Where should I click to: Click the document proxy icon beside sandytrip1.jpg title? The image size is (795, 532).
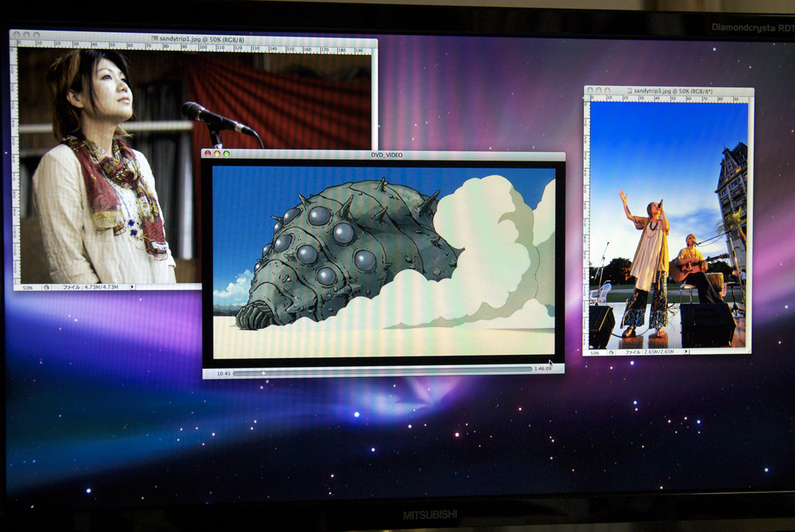tap(155, 39)
